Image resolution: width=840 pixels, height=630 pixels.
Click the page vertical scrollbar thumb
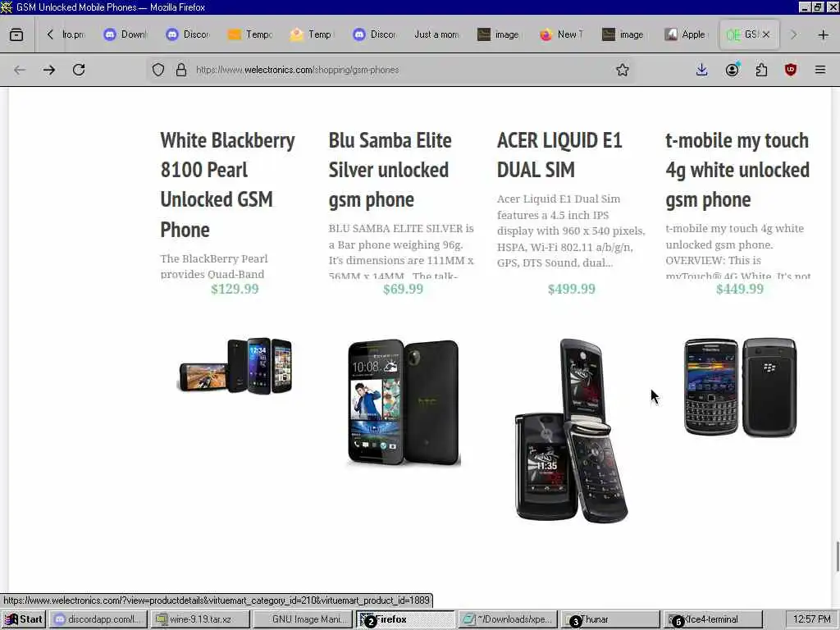coord(838,557)
